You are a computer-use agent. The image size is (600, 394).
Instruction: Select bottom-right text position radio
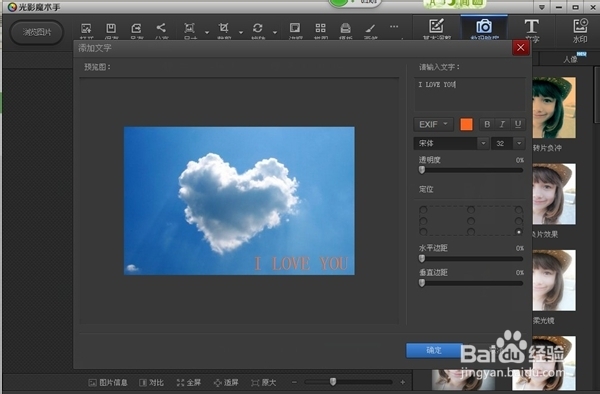coord(519,232)
